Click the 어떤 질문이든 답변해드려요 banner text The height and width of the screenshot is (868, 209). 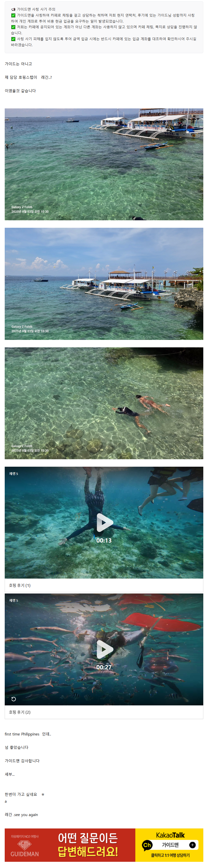coord(88,844)
